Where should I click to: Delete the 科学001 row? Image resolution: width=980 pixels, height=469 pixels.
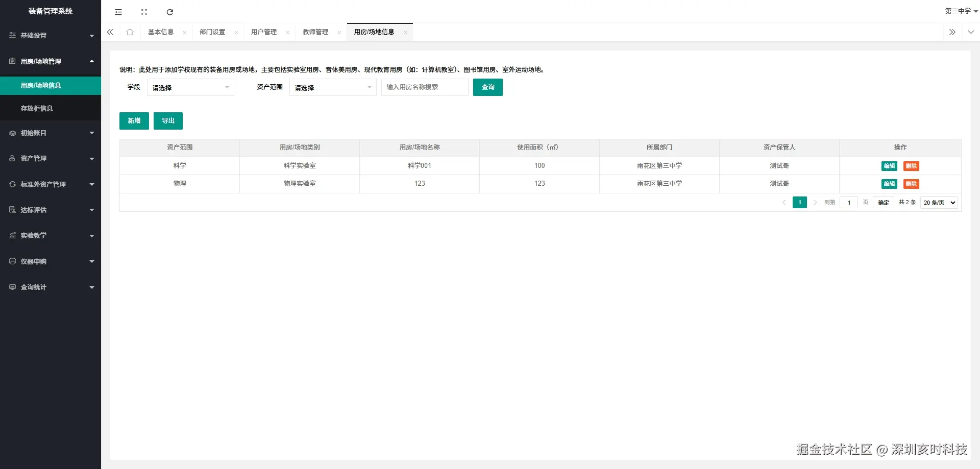tap(911, 166)
